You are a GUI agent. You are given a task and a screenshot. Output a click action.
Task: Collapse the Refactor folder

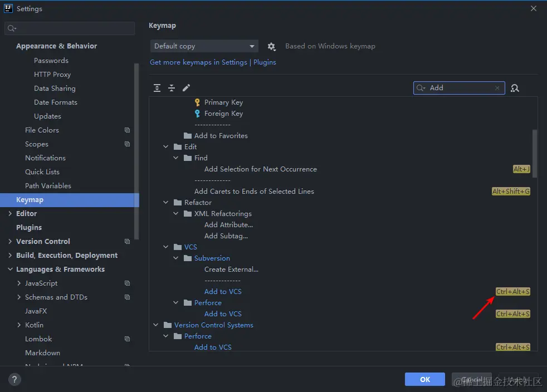click(165, 203)
